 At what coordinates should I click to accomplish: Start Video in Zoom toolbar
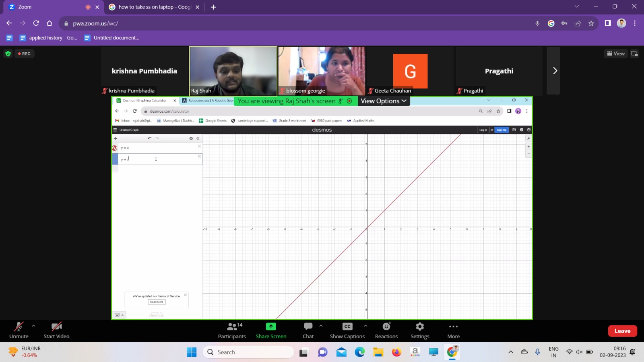(56, 331)
